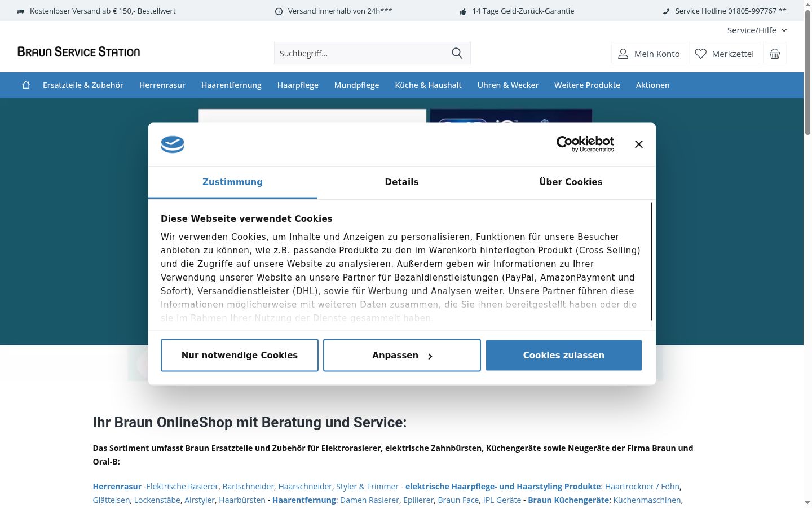Viewport: 812px width, 508px height.
Task: Expand the Service/Hilfe dropdown
Action: click(x=757, y=30)
